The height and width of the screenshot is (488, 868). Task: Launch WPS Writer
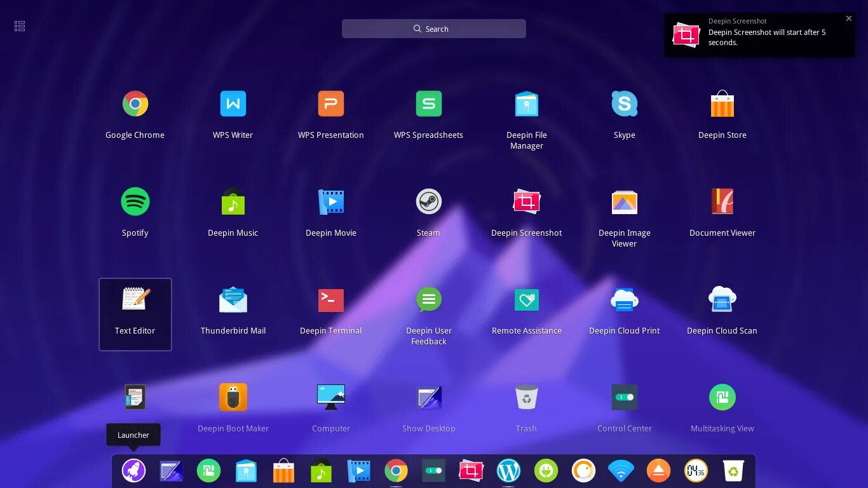(x=233, y=104)
